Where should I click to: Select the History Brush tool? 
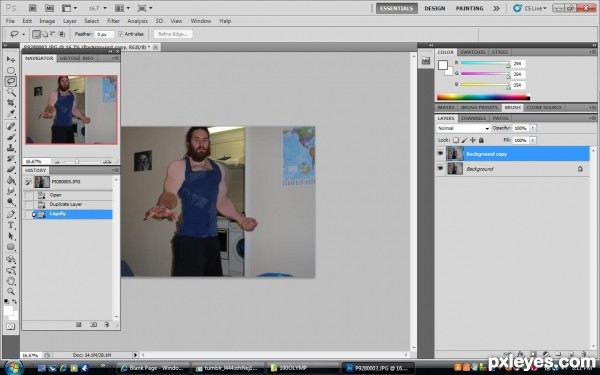[x=11, y=158]
